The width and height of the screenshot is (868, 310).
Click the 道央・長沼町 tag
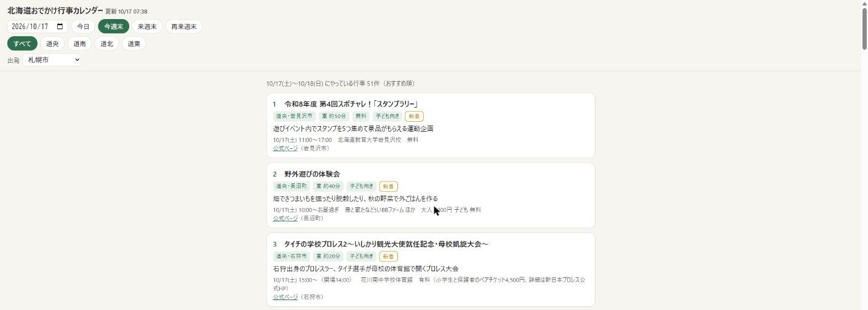point(291,186)
